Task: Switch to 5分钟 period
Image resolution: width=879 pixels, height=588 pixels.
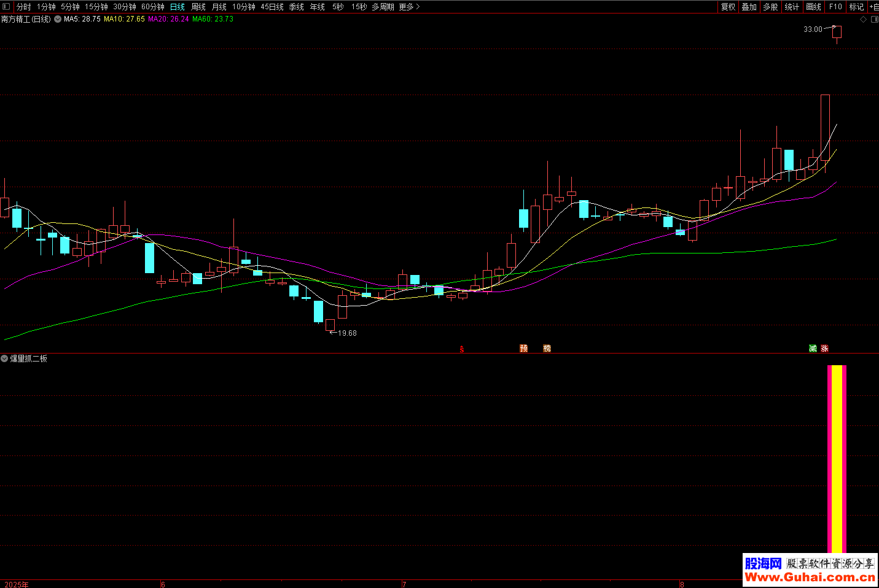Action: pos(70,7)
